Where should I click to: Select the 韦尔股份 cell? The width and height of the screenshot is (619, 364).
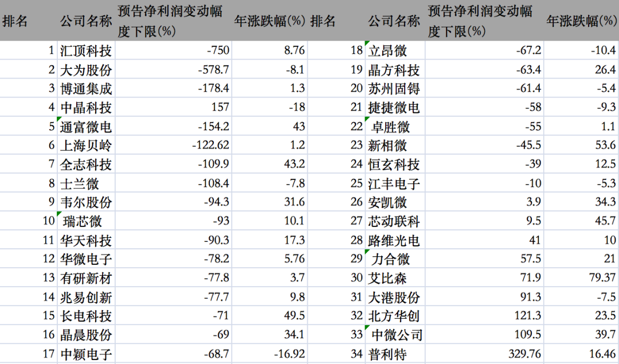click(86, 203)
